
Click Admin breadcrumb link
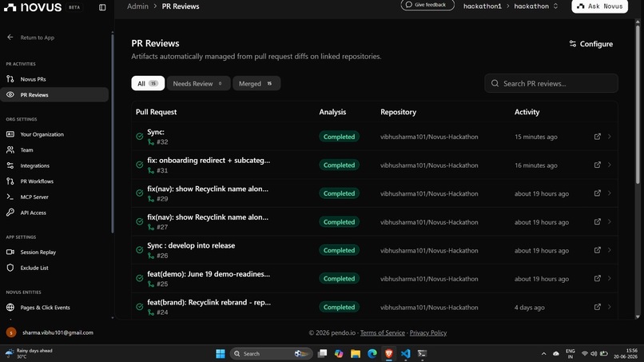[137, 6]
